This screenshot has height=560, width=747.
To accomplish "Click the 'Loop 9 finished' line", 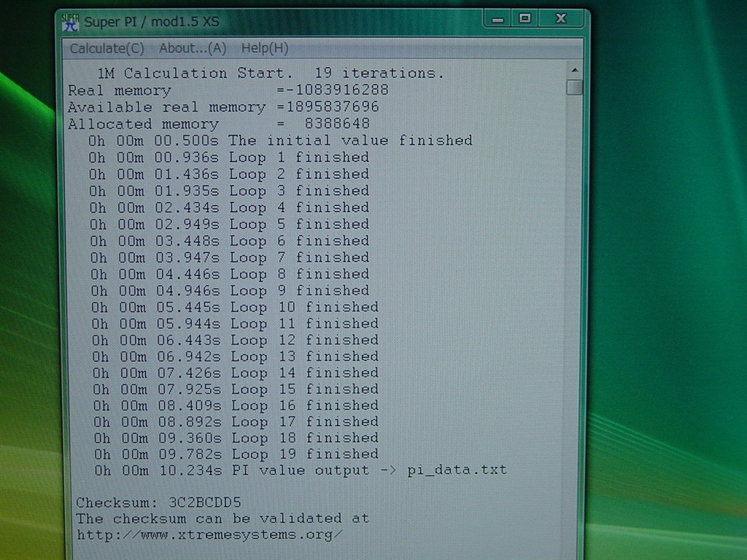I will pos(230,290).
